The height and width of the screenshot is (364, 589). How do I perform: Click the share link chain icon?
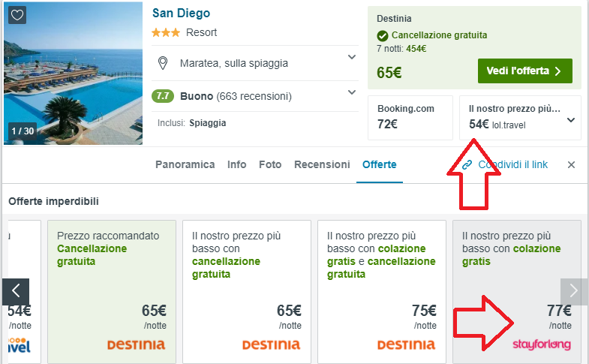click(467, 165)
